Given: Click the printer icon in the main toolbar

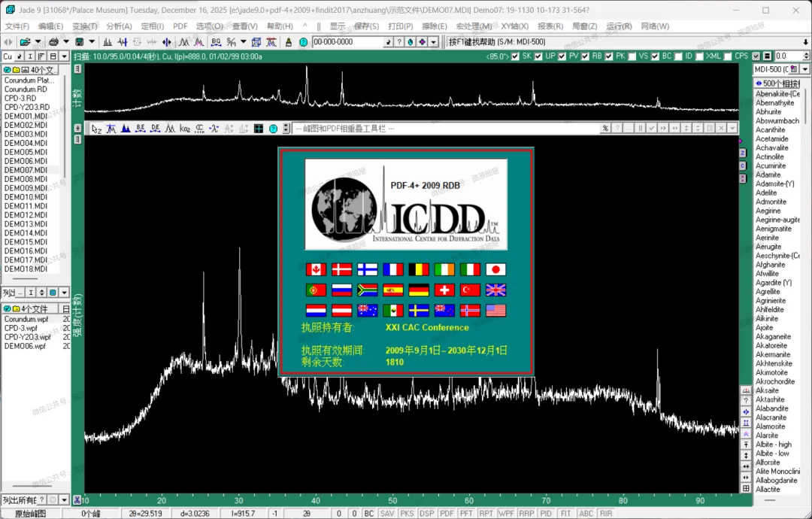Looking at the screenshot, I should pos(53,42).
